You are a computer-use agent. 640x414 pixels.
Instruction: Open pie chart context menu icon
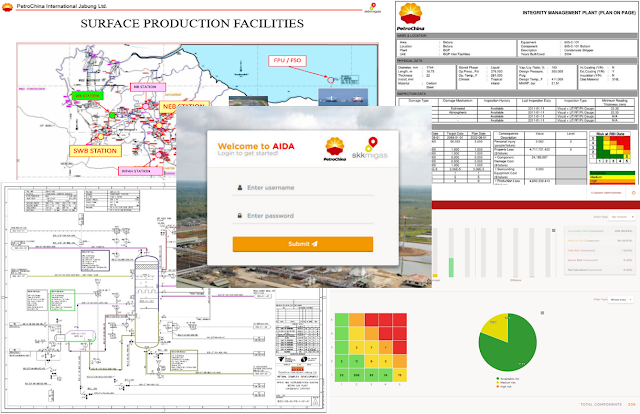pyautogui.click(x=542, y=313)
